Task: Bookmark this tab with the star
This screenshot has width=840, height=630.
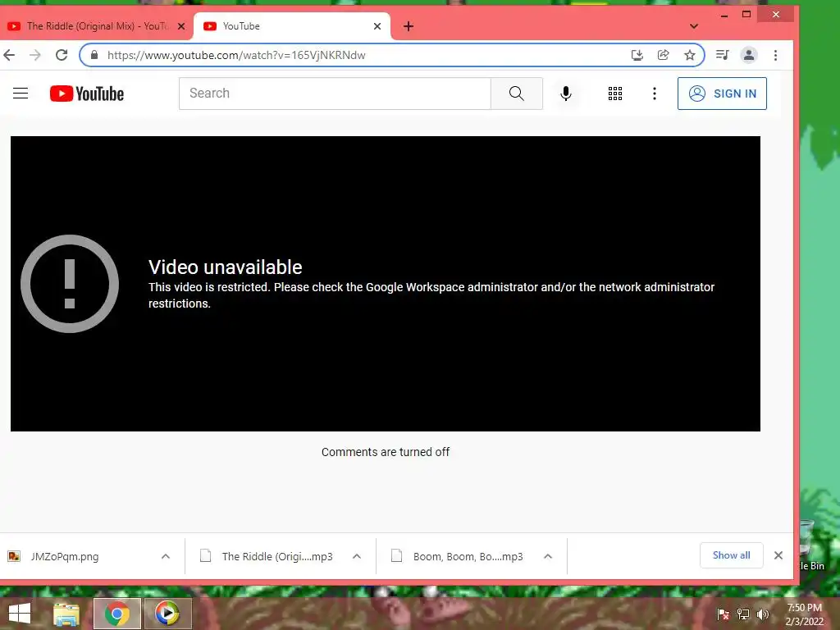Action: click(689, 55)
